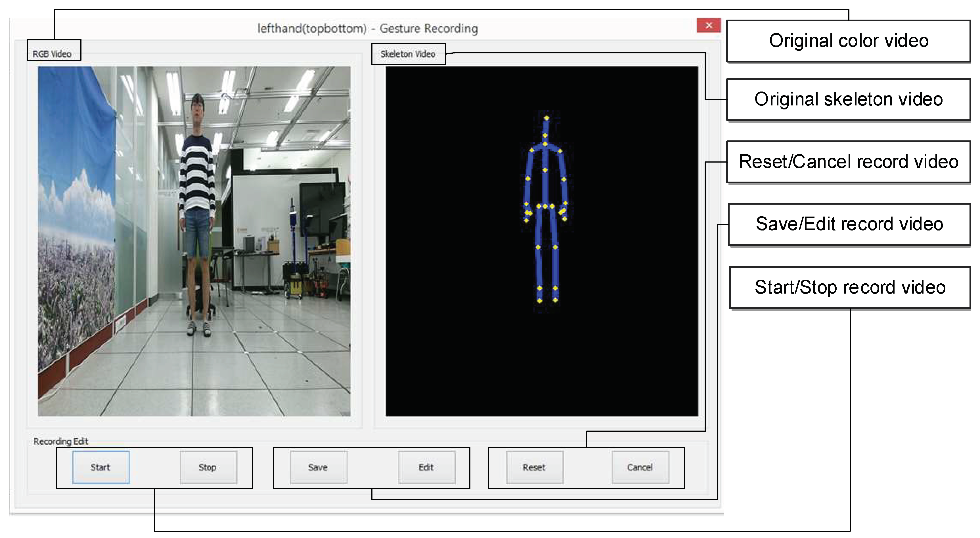Reset the gesture recording
Image resolution: width=980 pixels, height=538 pixels.
coord(534,467)
